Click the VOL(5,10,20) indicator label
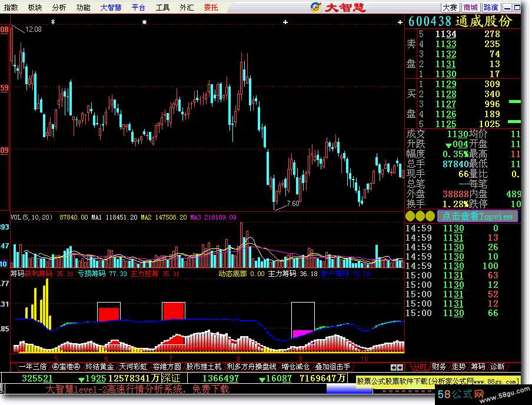Image resolution: width=532 pixels, height=405 pixels. pyautogui.click(x=32, y=217)
